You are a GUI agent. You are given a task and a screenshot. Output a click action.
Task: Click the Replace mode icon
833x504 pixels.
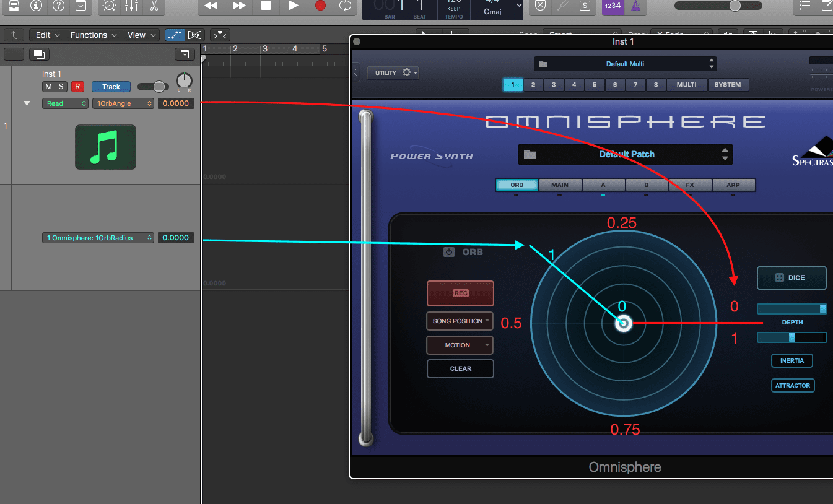(x=540, y=6)
